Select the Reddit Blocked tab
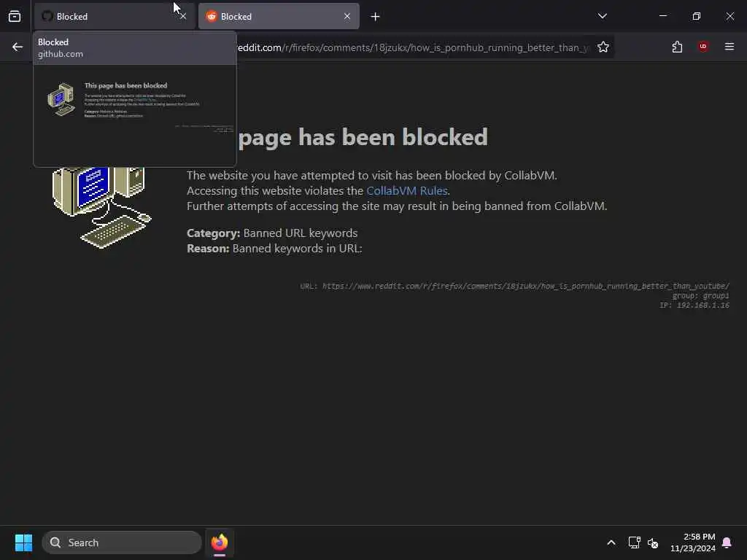 pyautogui.click(x=279, y=16)
